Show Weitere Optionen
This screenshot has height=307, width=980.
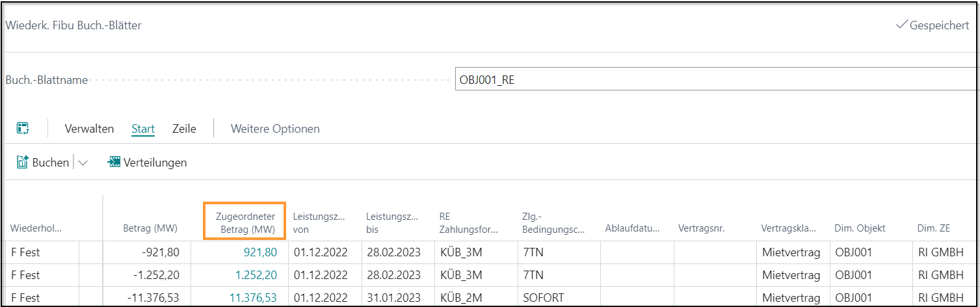pos(275,129)
